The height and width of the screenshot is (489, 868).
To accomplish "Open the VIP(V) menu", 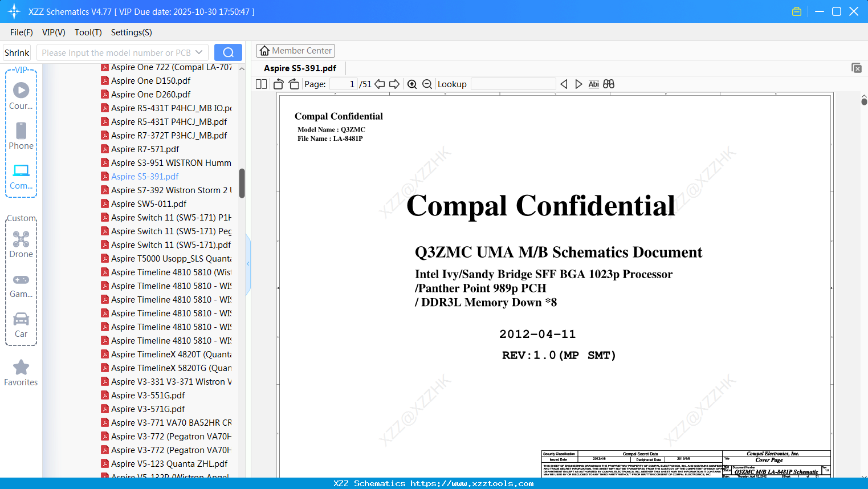I will (x=54, y=32).
